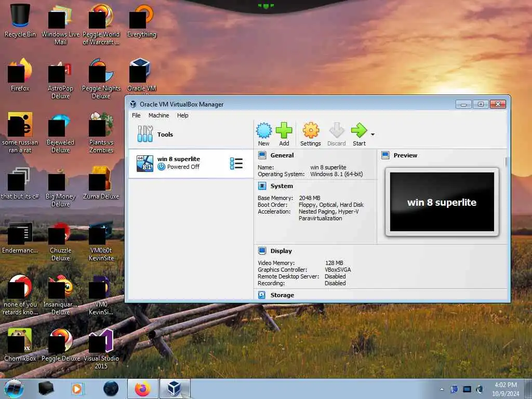This screenshot has width=532, height=399.
Task: Select the Zuma Deluxe desktop icon
Action: (x=101, y=182)
